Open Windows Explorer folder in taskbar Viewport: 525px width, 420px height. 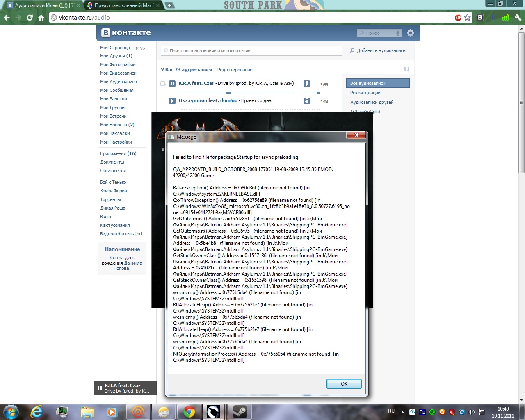tap(87, 412)
